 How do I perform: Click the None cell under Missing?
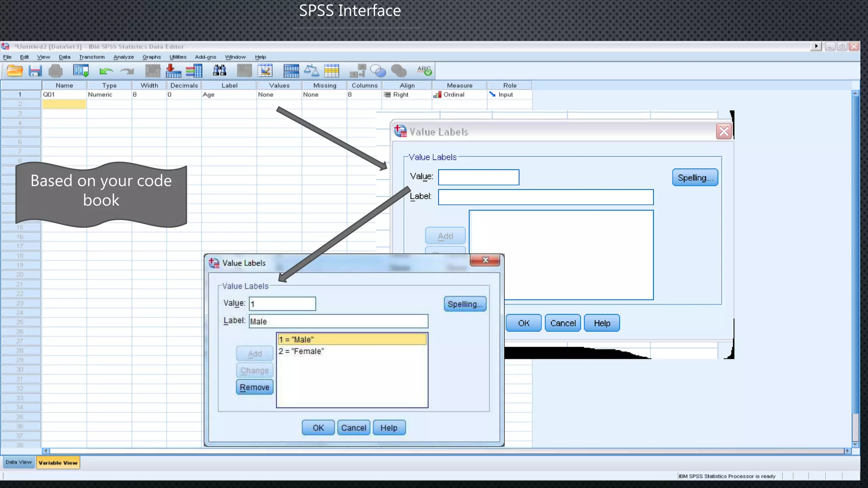point(324,95)
